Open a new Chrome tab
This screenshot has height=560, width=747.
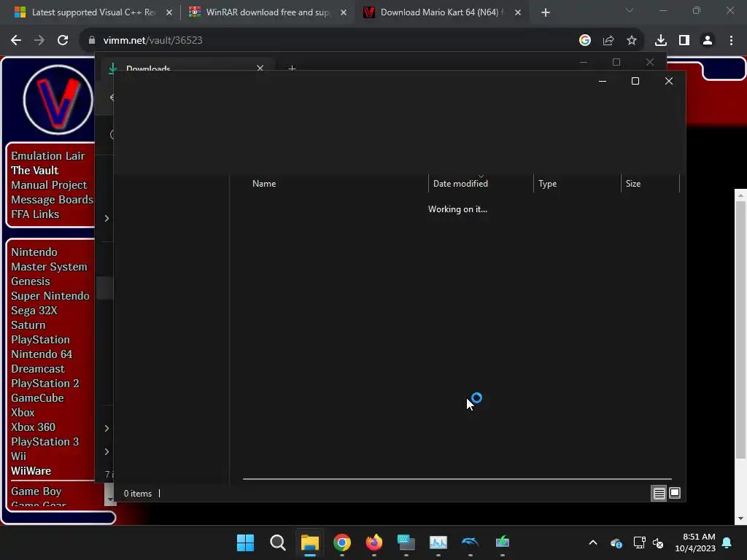(x=546, y=12)
